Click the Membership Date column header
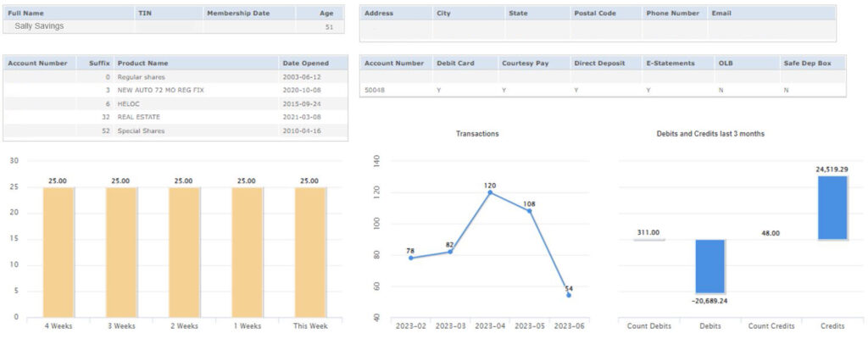The width and height of the screenshot is (868, 339). [x=249, y=14]
